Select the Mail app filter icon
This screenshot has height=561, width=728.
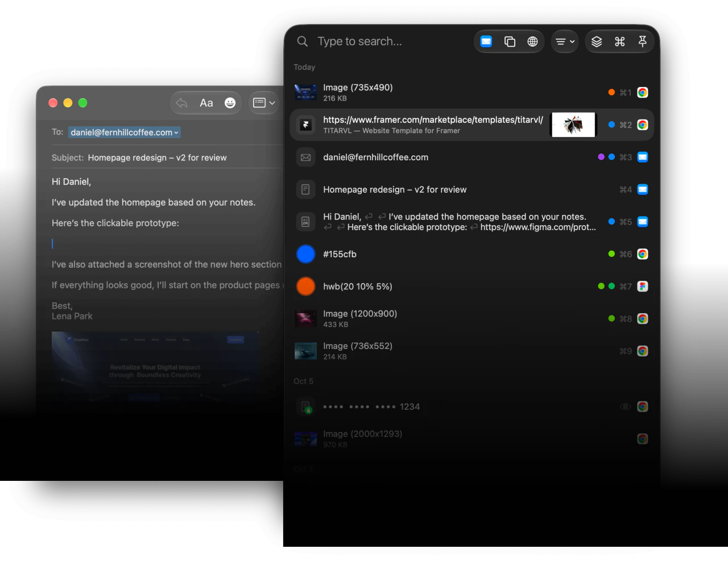pos(486,41)
